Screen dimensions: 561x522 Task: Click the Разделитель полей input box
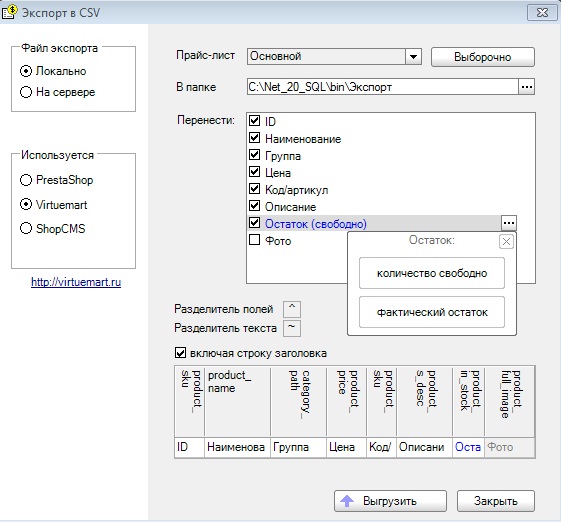tap(292, 309)
